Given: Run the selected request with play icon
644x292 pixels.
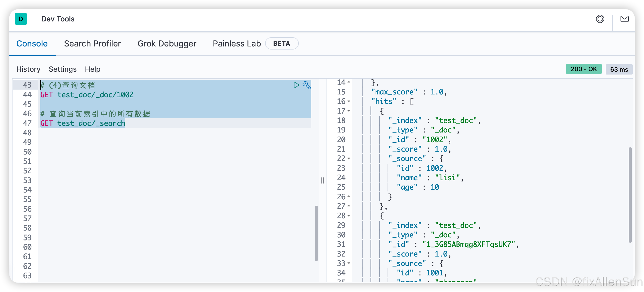Looking at the screenshot, I should tap(296, 85).
